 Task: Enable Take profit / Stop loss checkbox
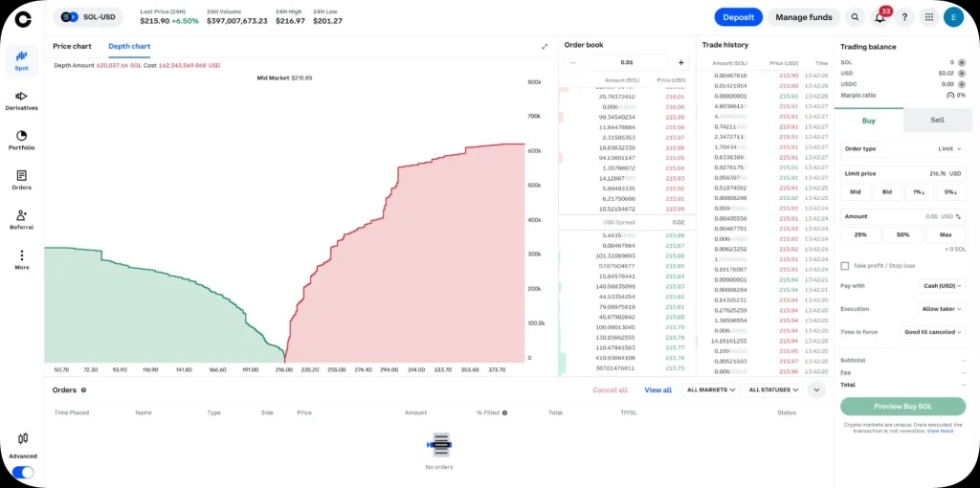pyautogui.click(x=844, y=266)
